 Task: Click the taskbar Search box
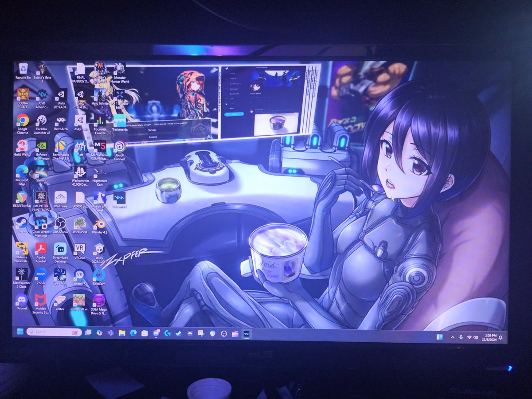coord(53,332)
